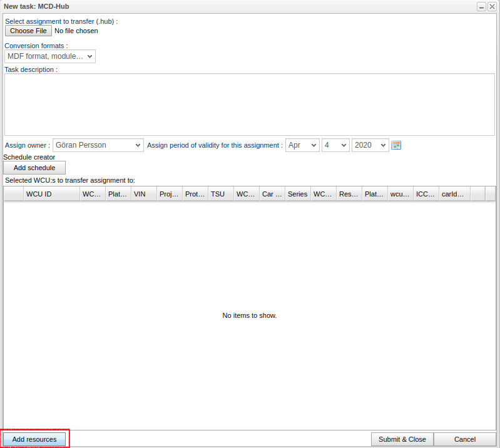
Task: Click Add resources button
Action: tap(34, 439)
